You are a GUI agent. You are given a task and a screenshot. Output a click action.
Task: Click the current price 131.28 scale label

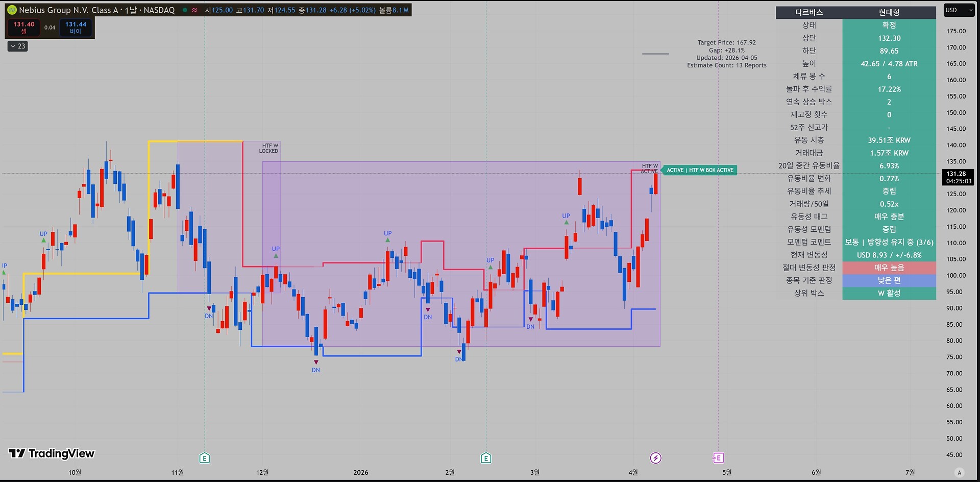click(x=958, y=177)
